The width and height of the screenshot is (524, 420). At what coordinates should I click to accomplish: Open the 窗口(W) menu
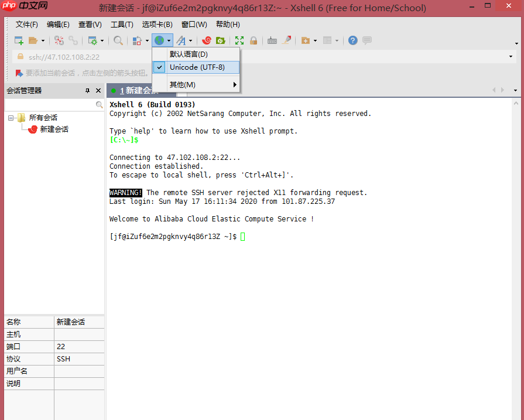pos(194,25)
